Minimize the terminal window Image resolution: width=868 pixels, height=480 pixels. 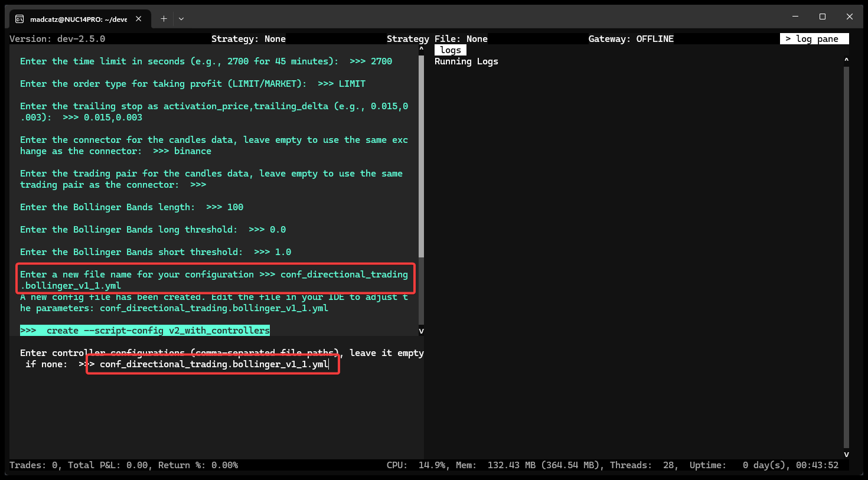tap(795, 17)
